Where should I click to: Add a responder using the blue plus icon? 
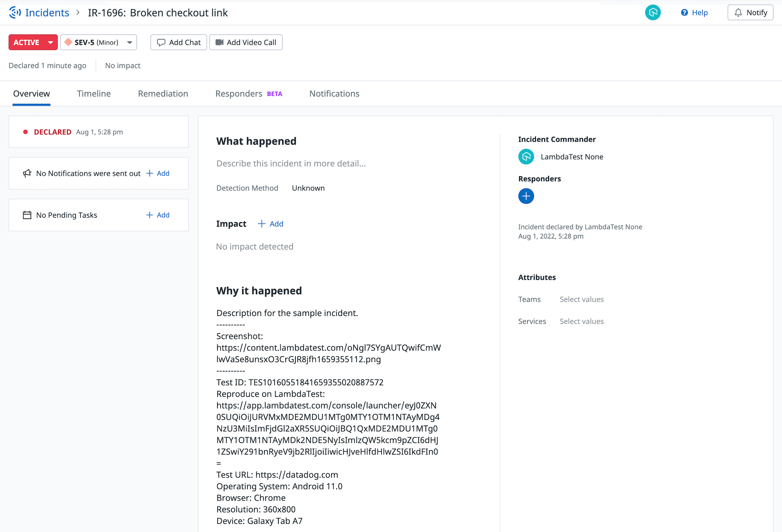click(x=526, y=196)
